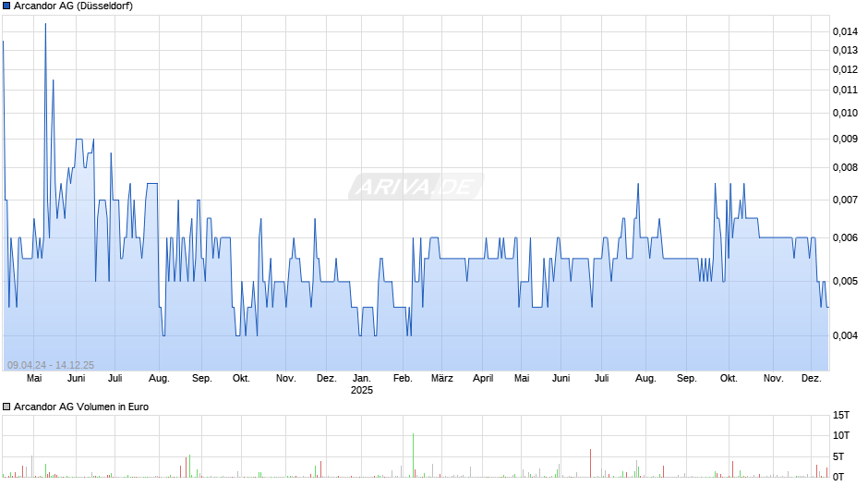Click the 0,011 price axis label
The width and height of the screenshot is (868, 486).
(845, 90)
